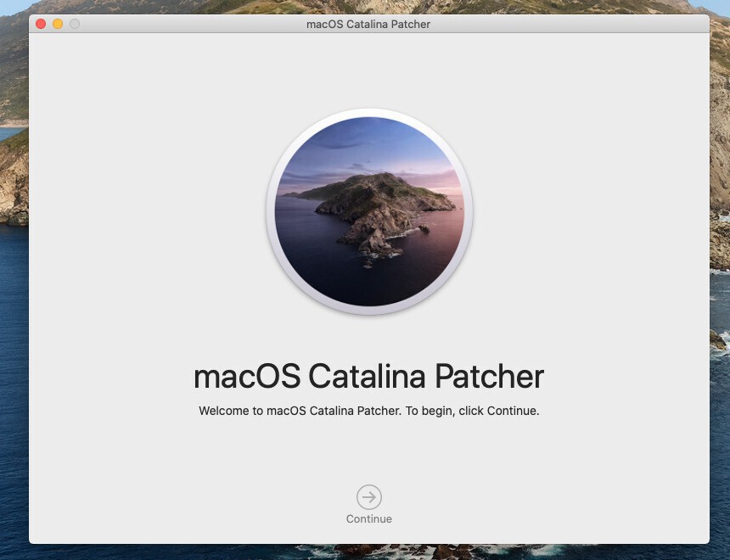Click the window title 'macOS Catalina Patcher'
This screenshot has width=730, height=560.
[368, 25]
